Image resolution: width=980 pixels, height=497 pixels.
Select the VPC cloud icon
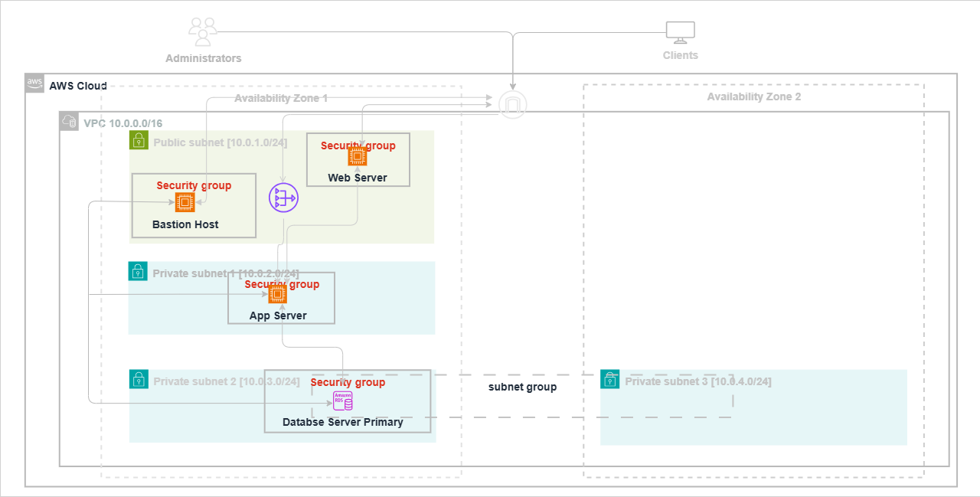pos(69,121)
